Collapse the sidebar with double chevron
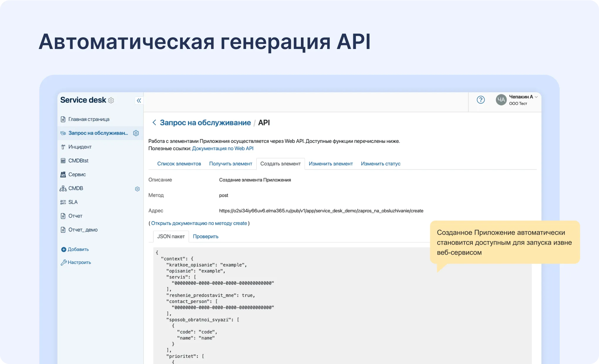Screen dimensions: 599x364 click(139, 100)
